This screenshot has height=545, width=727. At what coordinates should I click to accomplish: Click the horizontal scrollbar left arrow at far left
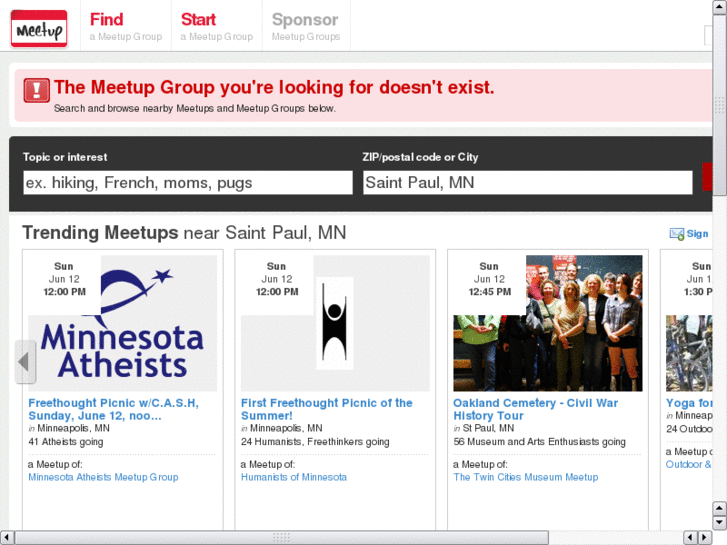[x=6, y=537]
